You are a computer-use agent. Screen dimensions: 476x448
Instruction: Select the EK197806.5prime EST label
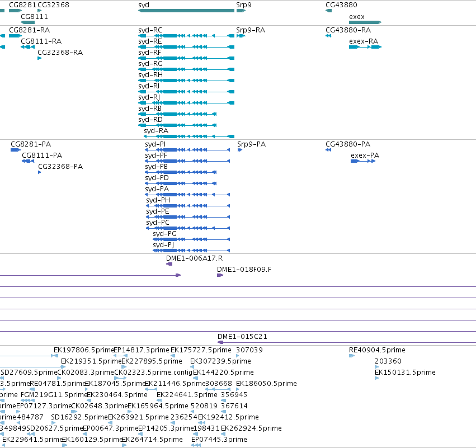83,350
